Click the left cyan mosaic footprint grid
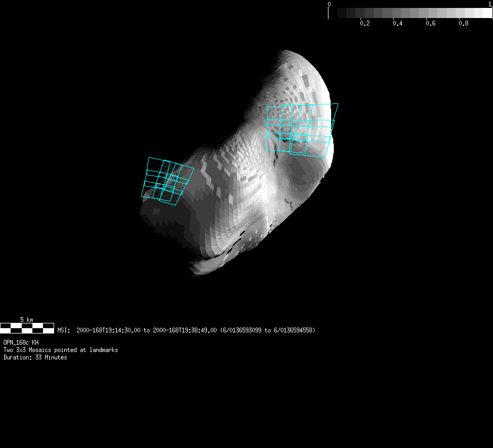493x448 pixels. coord(168,181)
